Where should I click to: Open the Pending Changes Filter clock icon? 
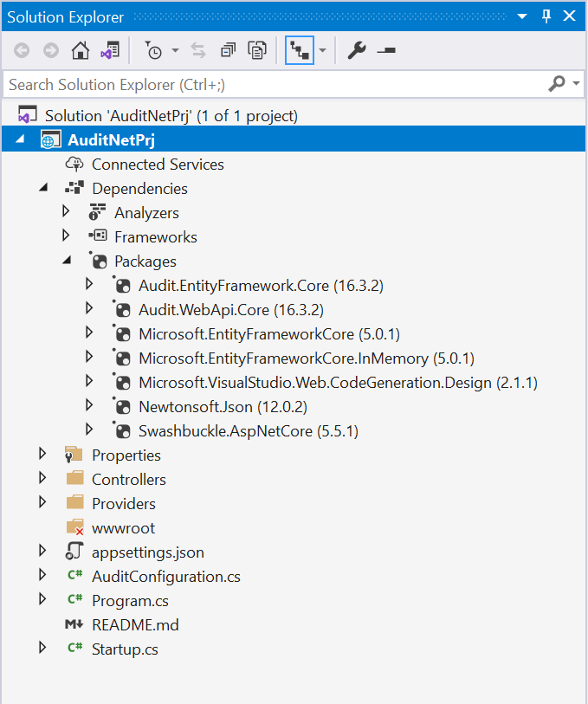153,50
